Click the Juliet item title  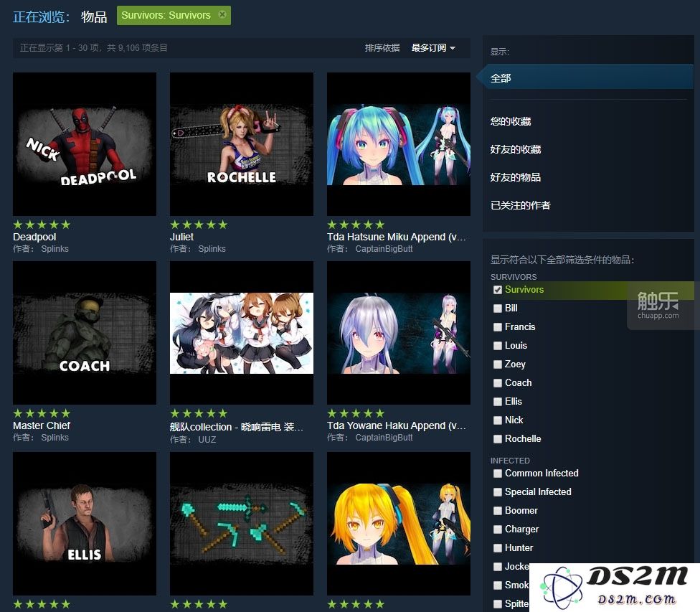tap(181, 237)
